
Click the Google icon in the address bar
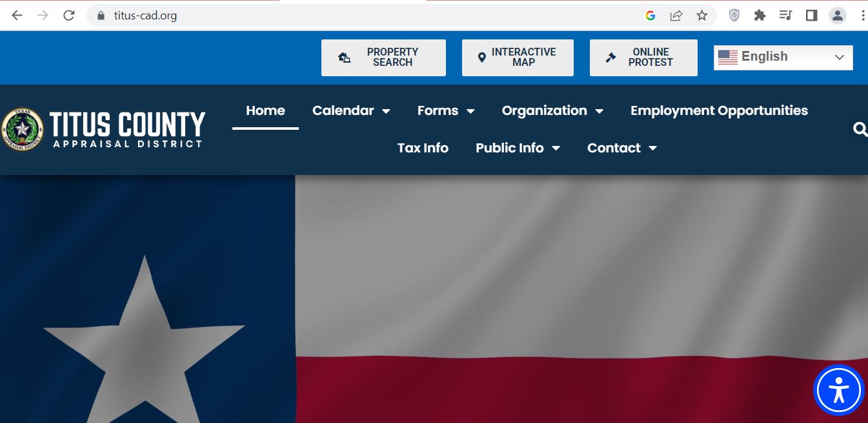[651, 15]
